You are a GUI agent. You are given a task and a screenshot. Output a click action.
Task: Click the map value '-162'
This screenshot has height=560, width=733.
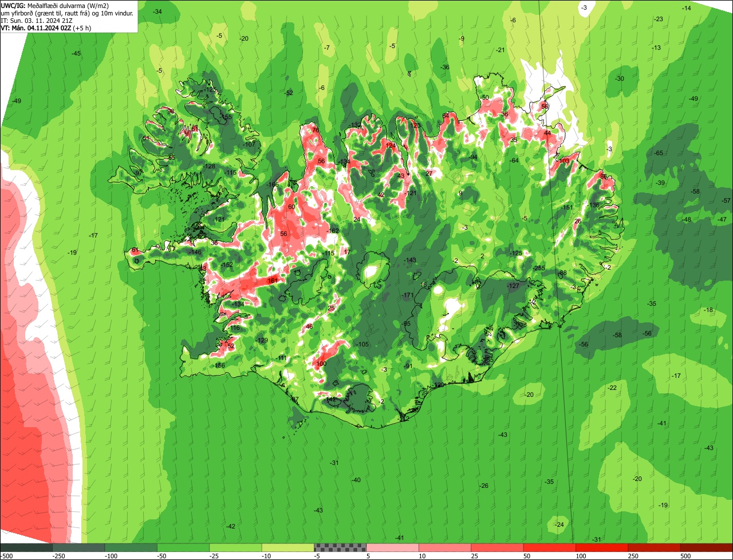pyautogui.click(x=333, y=231)
